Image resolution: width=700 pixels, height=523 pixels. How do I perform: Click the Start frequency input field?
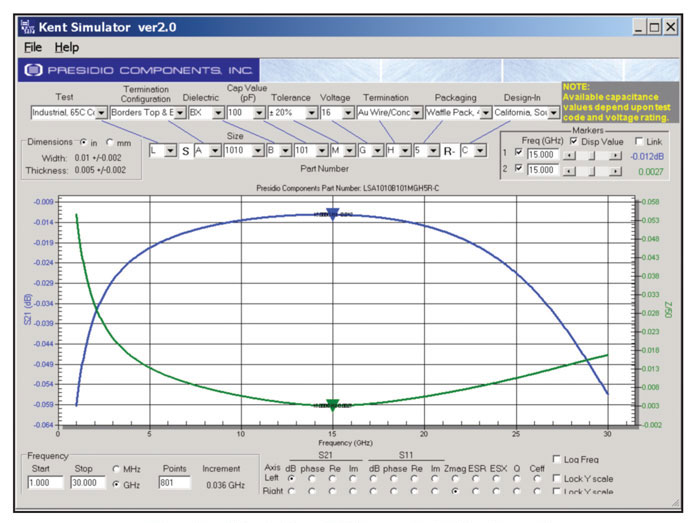(x=46, y=483)
